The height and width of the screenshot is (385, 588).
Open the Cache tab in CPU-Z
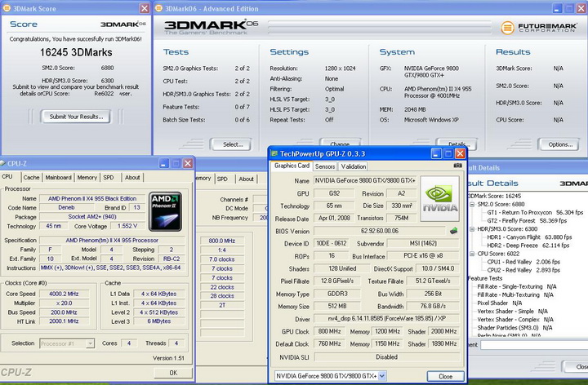point(31,178)
